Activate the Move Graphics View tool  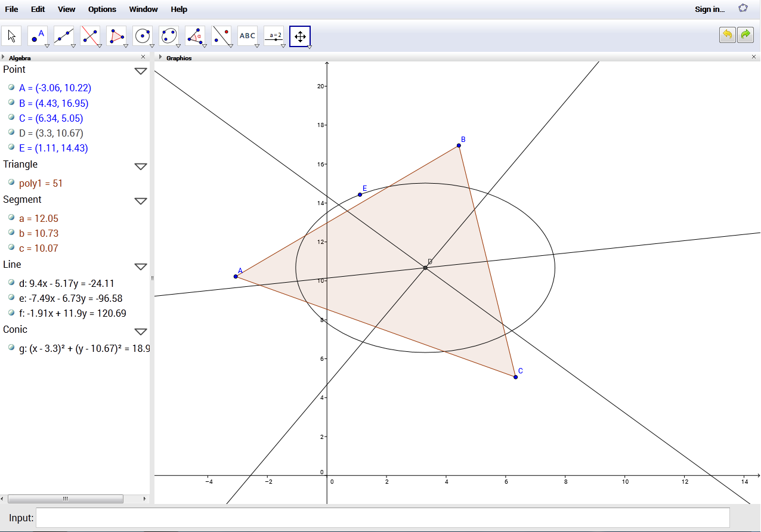(x=300, y=36)
